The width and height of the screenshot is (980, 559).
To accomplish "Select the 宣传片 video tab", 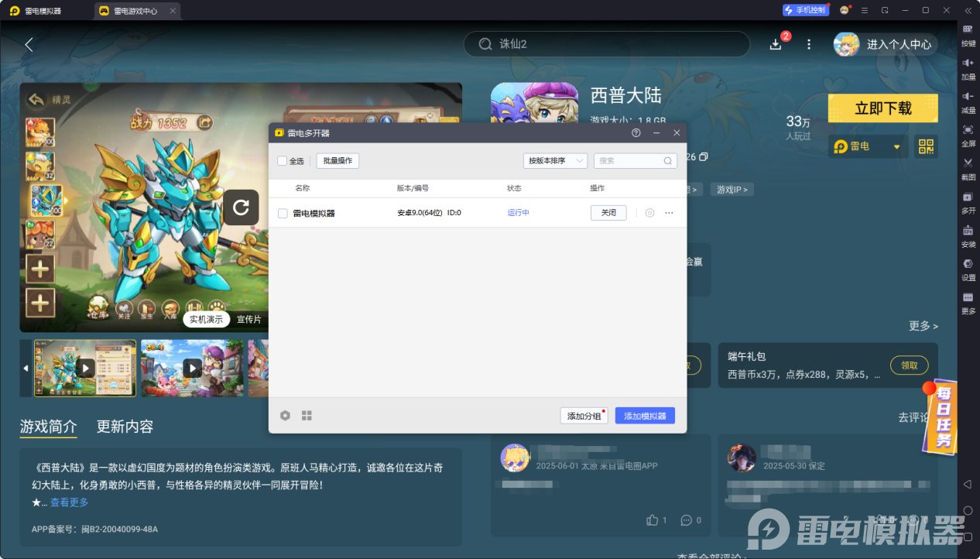I will (249, 319).
